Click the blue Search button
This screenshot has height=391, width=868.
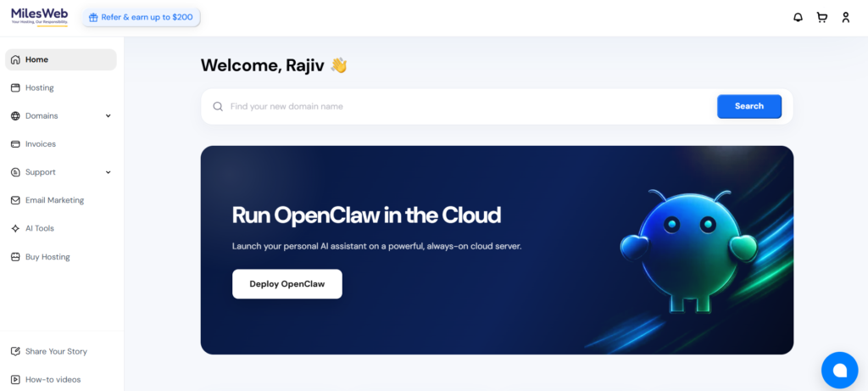[749, 106]
